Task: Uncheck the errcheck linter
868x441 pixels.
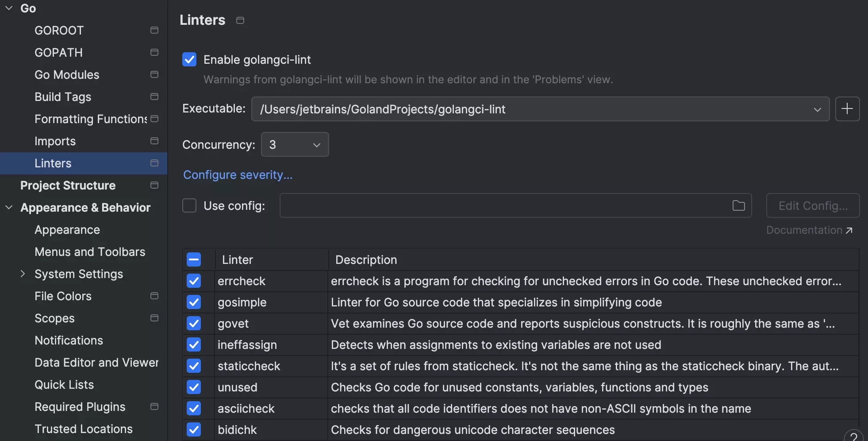Action: pyautogui.click(x=194, y=281)
